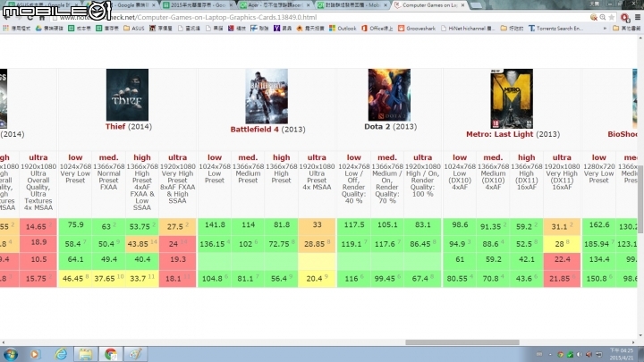Image resolution: width=644 pixels, height=362 pixels.
Task: Click the high header under Metro: Last Light
Action: click(526, 157)
